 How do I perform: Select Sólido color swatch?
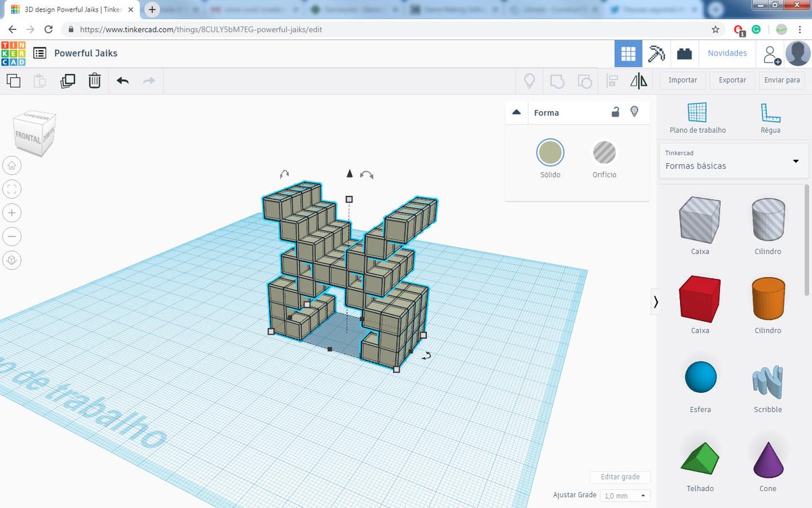click(550, 152)
